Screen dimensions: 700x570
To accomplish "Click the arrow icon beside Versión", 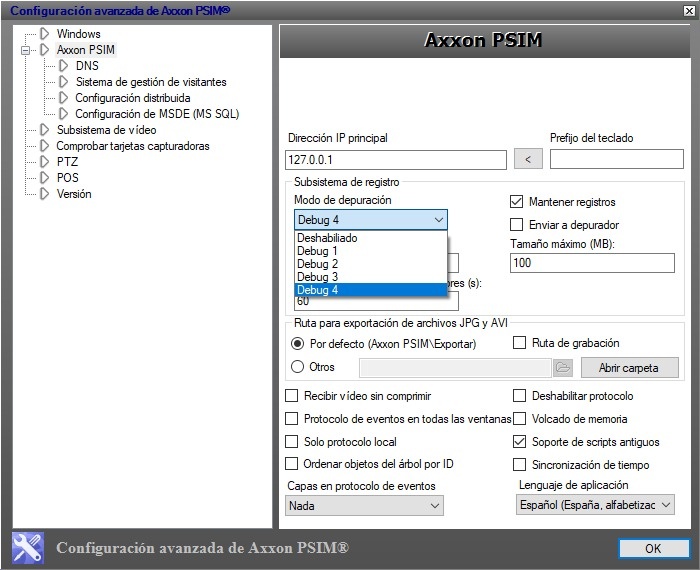I will (x=44, y=194).
